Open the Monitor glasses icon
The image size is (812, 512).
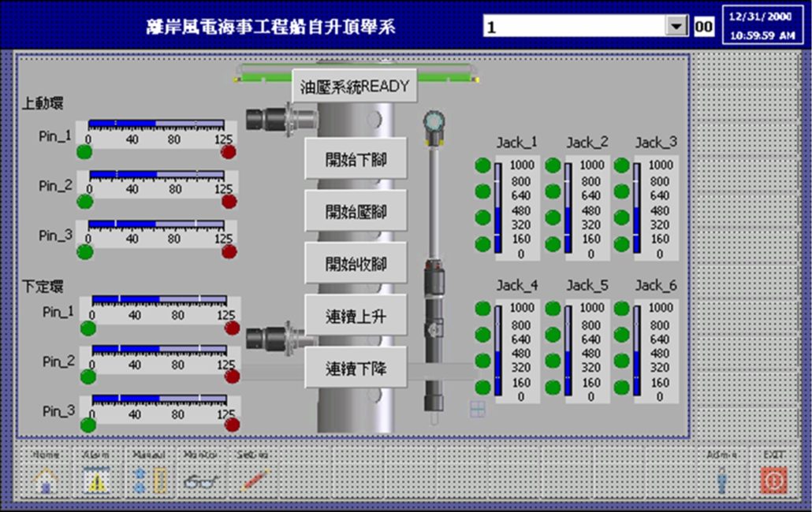coord(200,482)
